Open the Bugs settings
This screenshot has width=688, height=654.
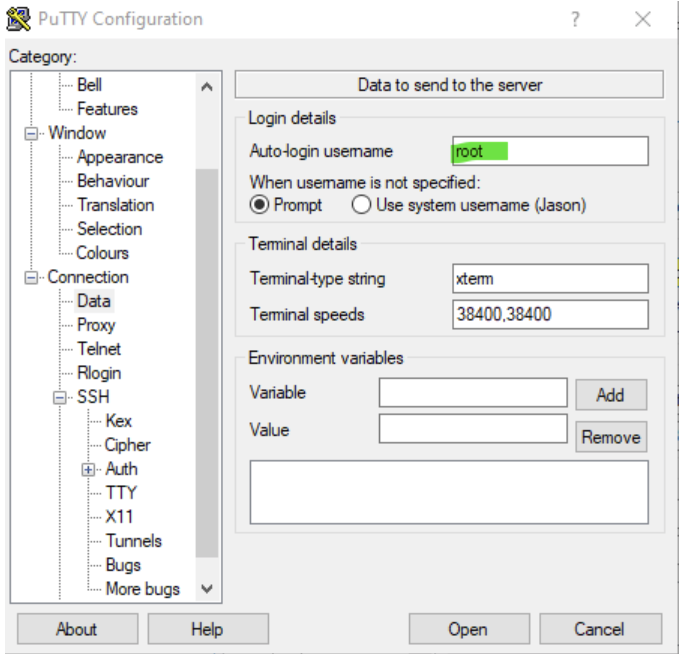tap(123, 565)
